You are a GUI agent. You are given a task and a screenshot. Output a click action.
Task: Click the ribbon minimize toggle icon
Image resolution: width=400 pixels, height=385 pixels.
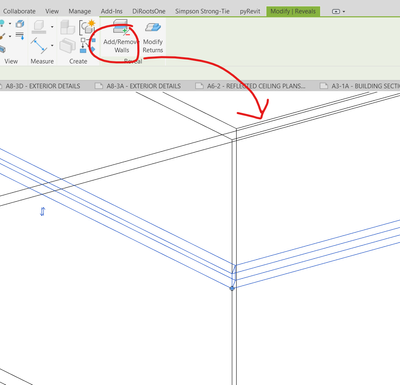coord(336,11)
